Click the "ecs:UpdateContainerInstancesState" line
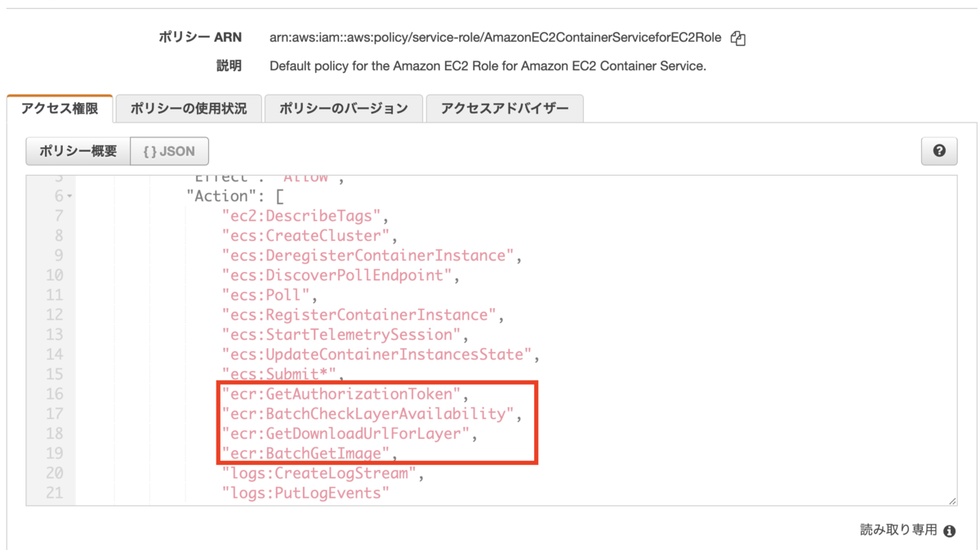980x550 pixels. tap(381, 355)
